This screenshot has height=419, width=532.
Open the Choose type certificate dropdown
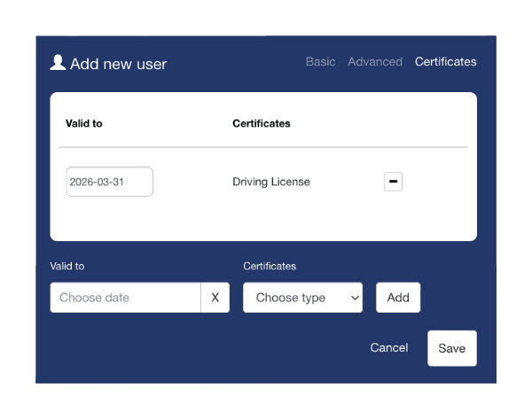pyautogui.click(x=301, y=298)
